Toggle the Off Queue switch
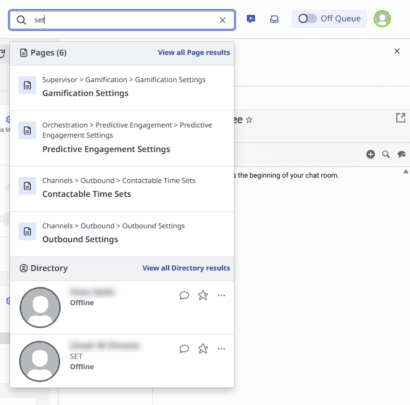The height and width of the screenshot is (405, 410). [307, 19]
